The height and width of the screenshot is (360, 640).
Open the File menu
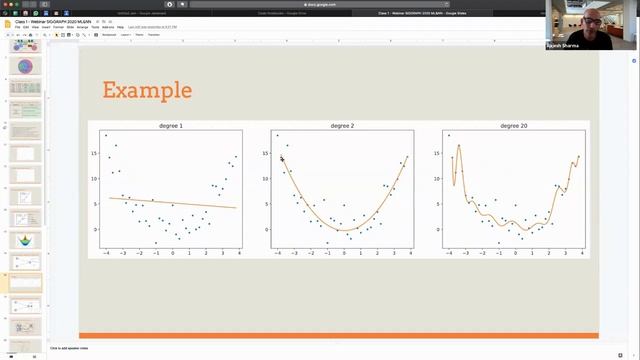[18, 27]
